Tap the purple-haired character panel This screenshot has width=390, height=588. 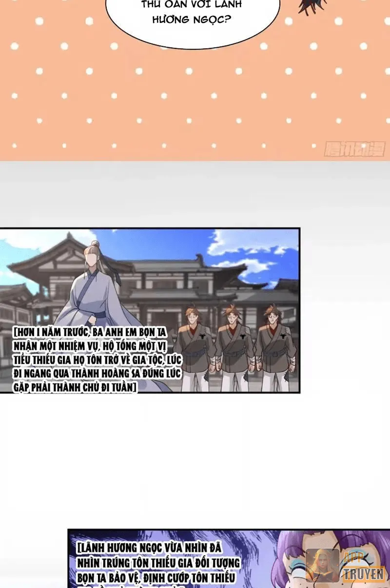coord(229,558)
